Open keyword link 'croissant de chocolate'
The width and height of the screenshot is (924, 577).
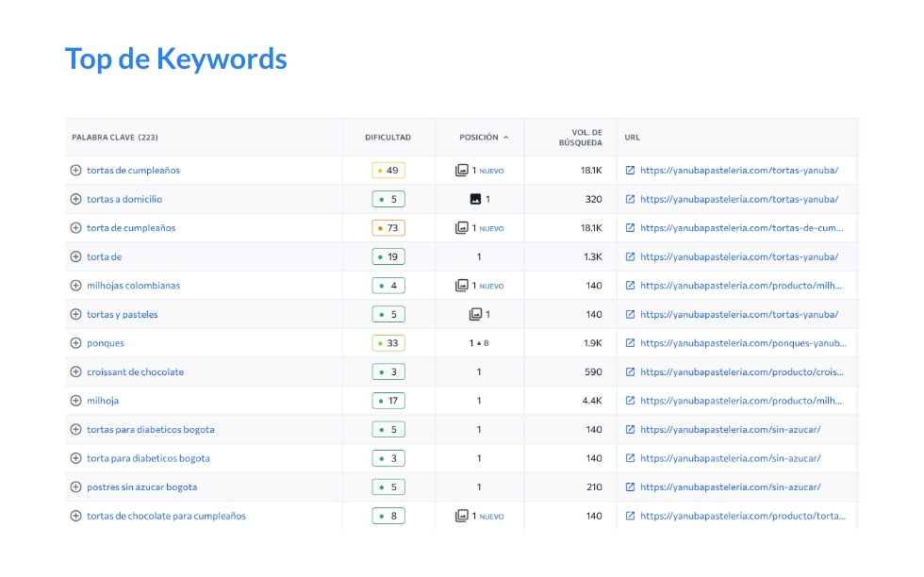[135, 371]
